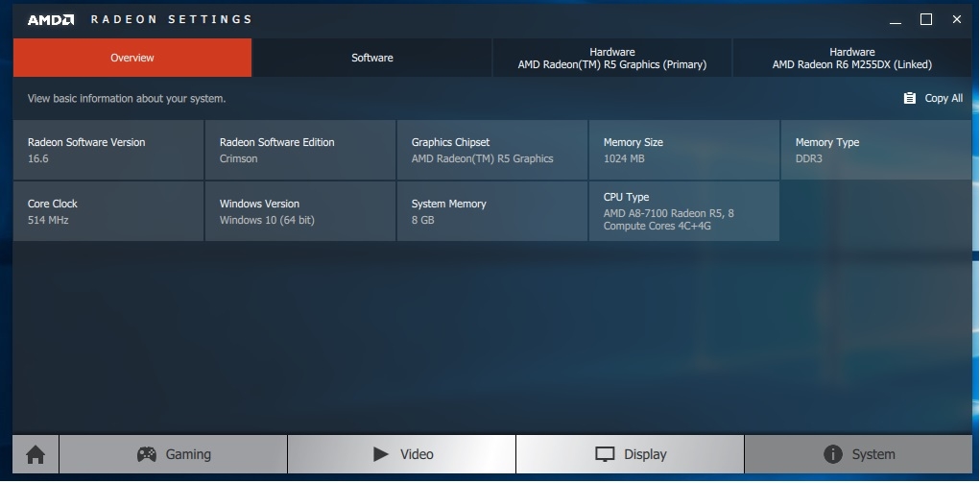This screenshot has height=483, width=980.
Task: Maximize the Radeon Settings window
Action: 926,19
